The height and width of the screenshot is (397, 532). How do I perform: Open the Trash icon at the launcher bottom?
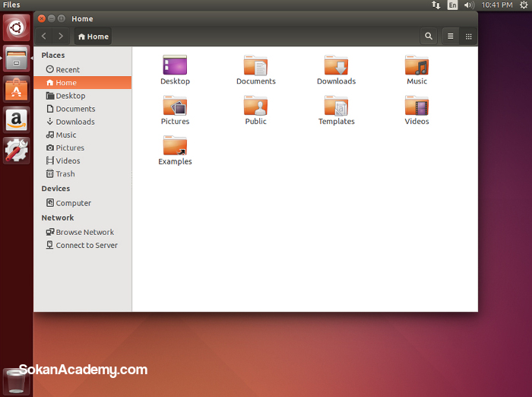tap(16, 382)
